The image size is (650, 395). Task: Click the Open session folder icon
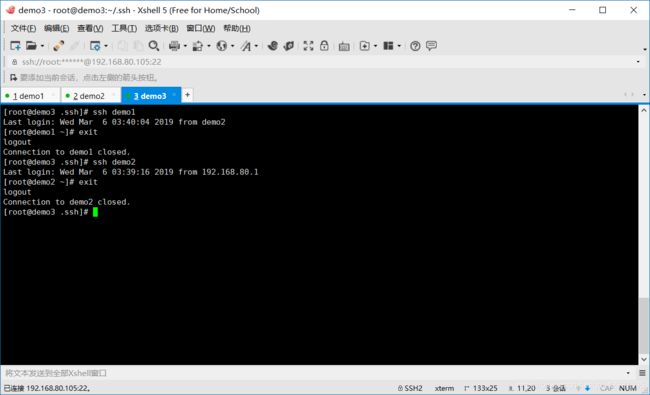point(32,46)
